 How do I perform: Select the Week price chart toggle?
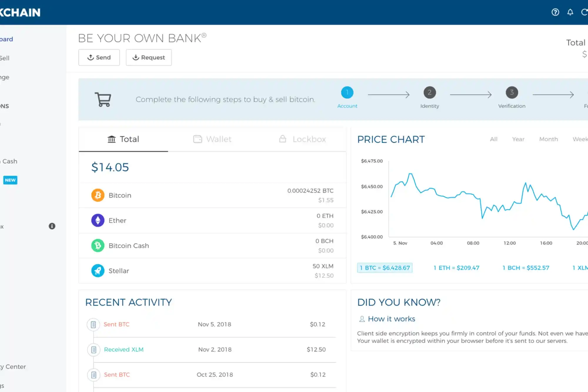tap(580, 139)
